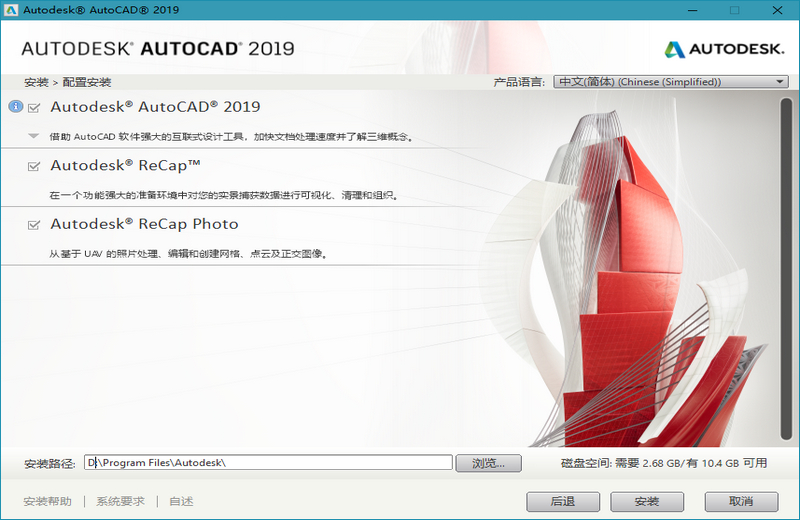Open the 安装帮助 help link
Image resolution: width=800 pixels, height=520 pixels.
click(x=47, y=501)
